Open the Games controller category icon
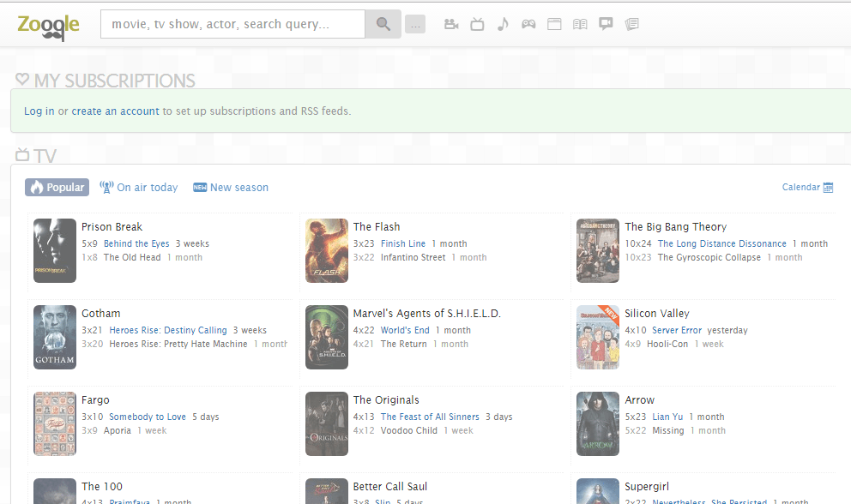Viewport: 851px width, 504px height. pos(528,24)
